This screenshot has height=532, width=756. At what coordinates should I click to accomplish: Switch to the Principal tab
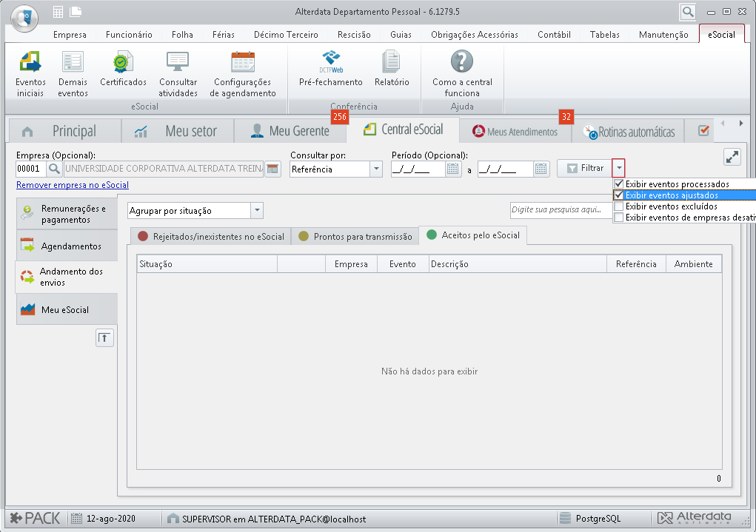point(64,131)
